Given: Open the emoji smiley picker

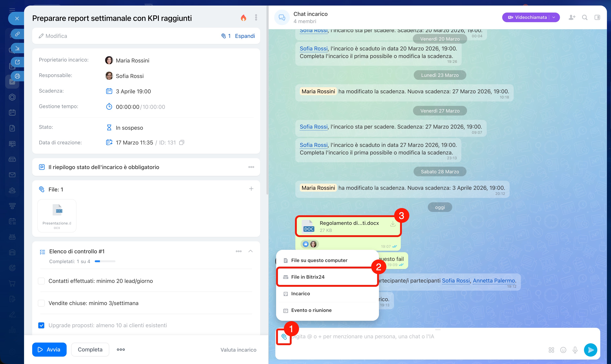Looking at the screenshot, I should (563, 350).
